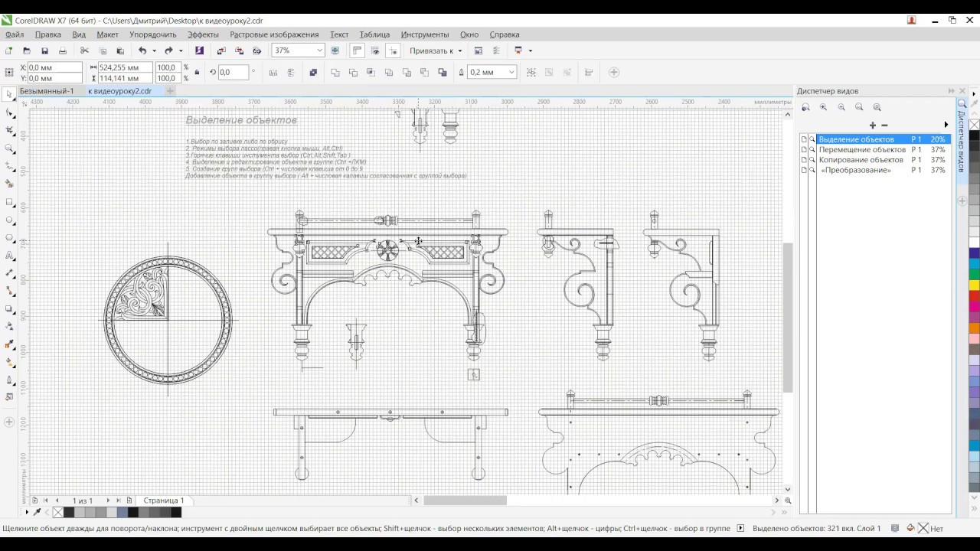Open the Файл menu
Screen dimensions: 980x551
[x=15, y=34]
